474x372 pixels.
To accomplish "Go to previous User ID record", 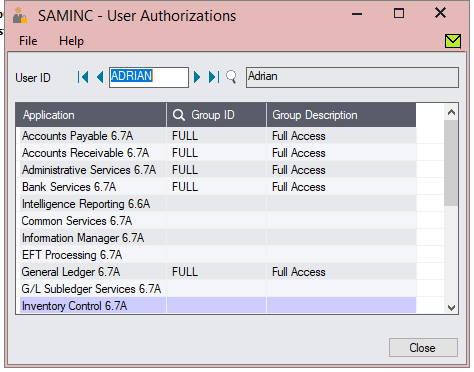I will [x=100, y=77].
